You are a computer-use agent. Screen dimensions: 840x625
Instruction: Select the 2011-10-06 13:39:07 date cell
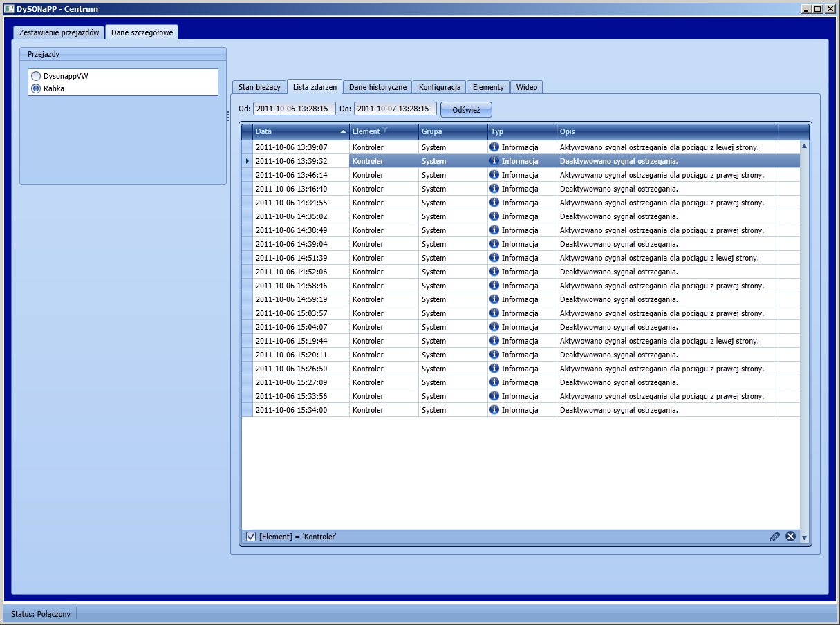[x=301, y=147]
